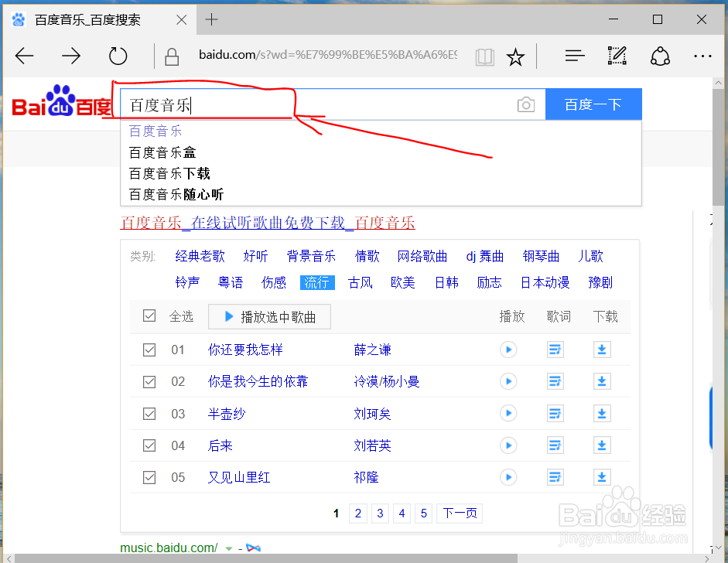Click the browser address bar URL
This screenshot has width=728, height=563.
coord(328,55)
